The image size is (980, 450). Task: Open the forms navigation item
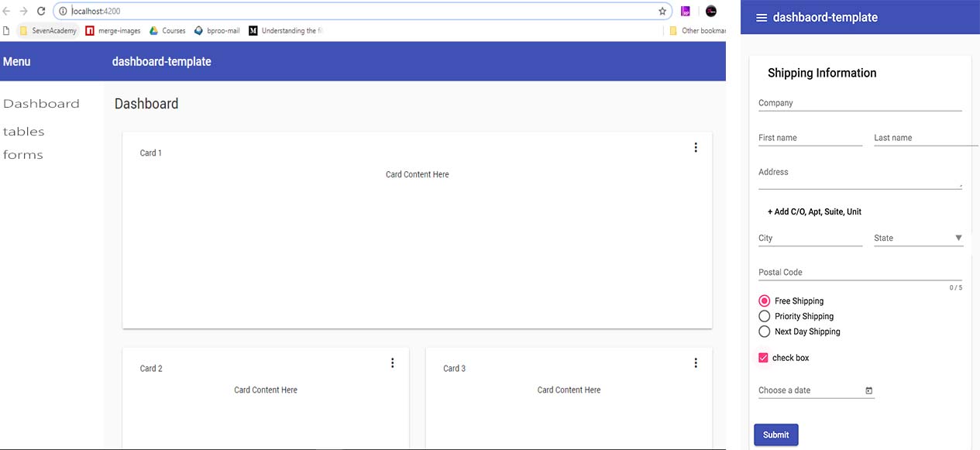tap(22, 154)
